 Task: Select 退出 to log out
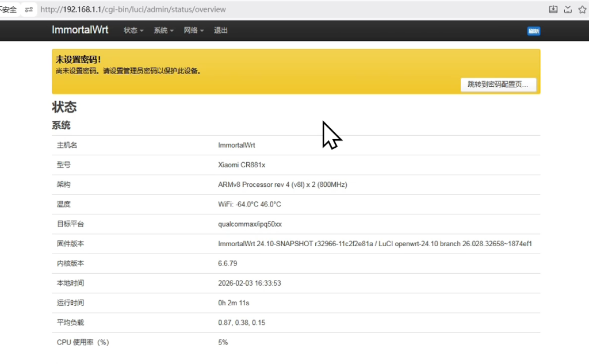[x=220, y=30]
